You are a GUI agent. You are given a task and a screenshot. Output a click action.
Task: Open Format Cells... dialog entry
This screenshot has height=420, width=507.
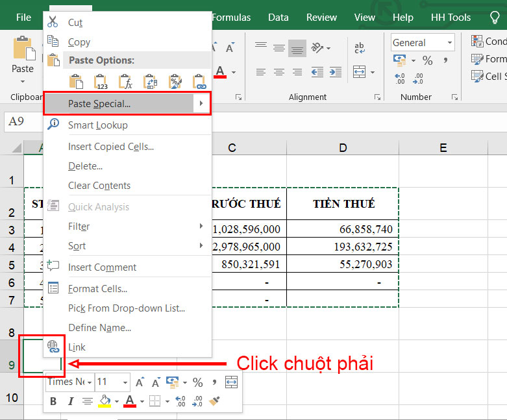tap(97, 289)
